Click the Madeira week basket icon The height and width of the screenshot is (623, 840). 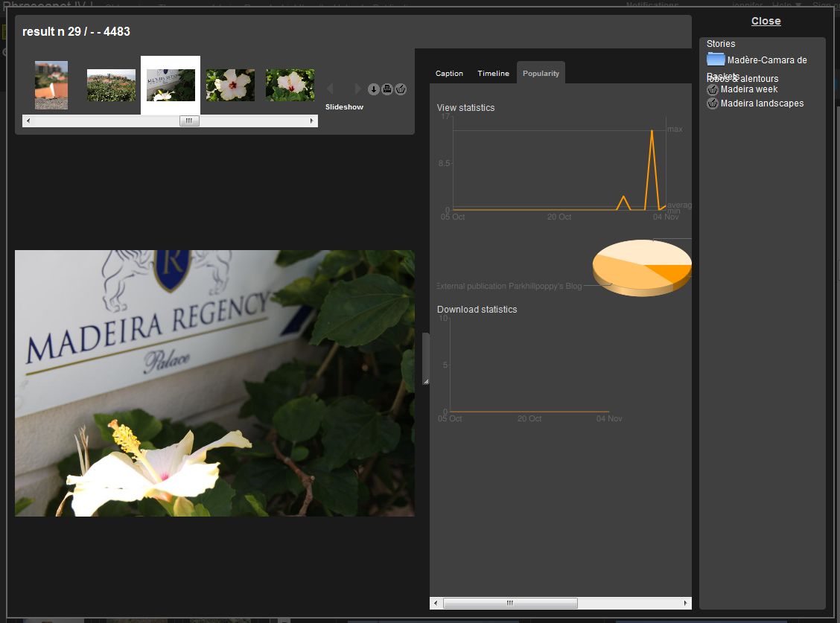[713, 89]
